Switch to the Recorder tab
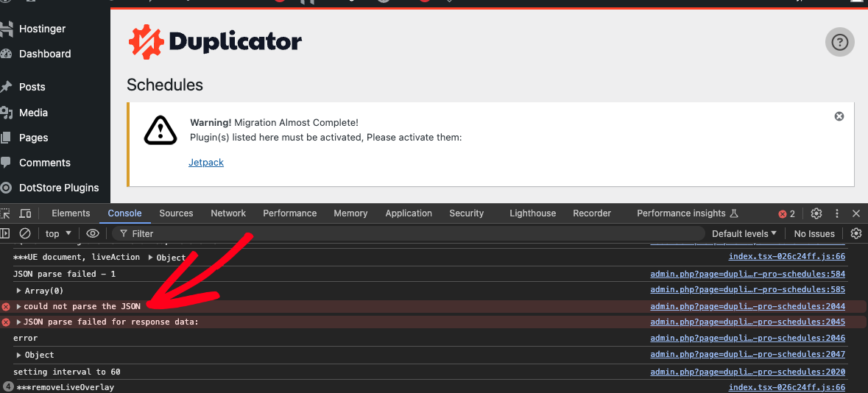The height and width of the screenshot is (393, 868). tap(592, 213)
